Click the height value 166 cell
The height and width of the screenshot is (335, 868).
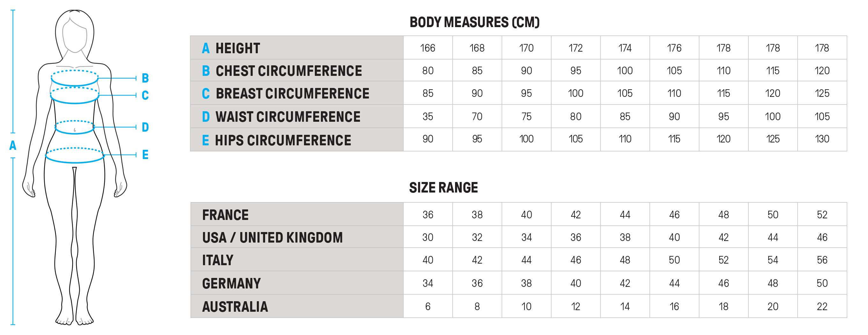(428, 48)
